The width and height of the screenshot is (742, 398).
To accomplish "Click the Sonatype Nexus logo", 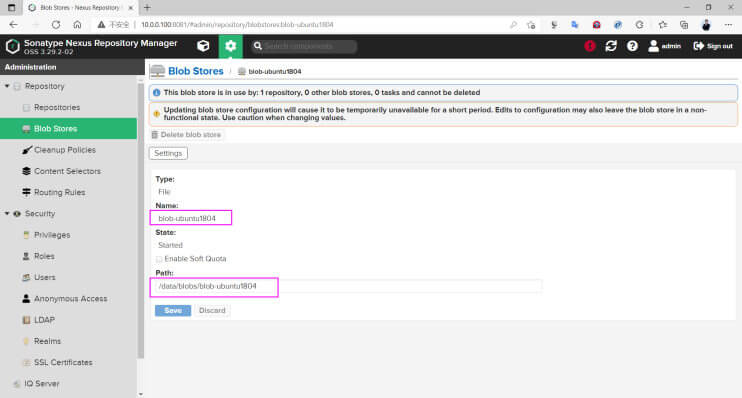I will pos(12,46).
